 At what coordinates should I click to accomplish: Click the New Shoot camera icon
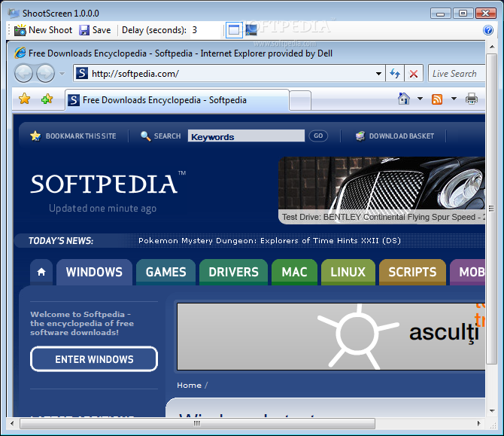click(x=20, y=30)
